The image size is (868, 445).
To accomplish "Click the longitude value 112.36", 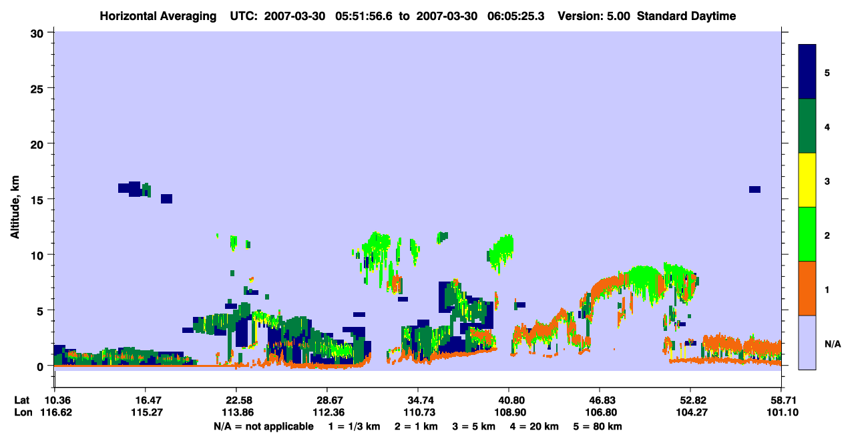I will [x=327, y=412].
